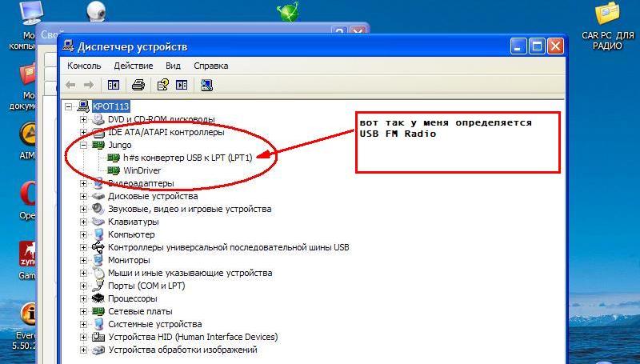640x364 pixels.
Task: Select the WinDriver device
Action: coord(142,170)
